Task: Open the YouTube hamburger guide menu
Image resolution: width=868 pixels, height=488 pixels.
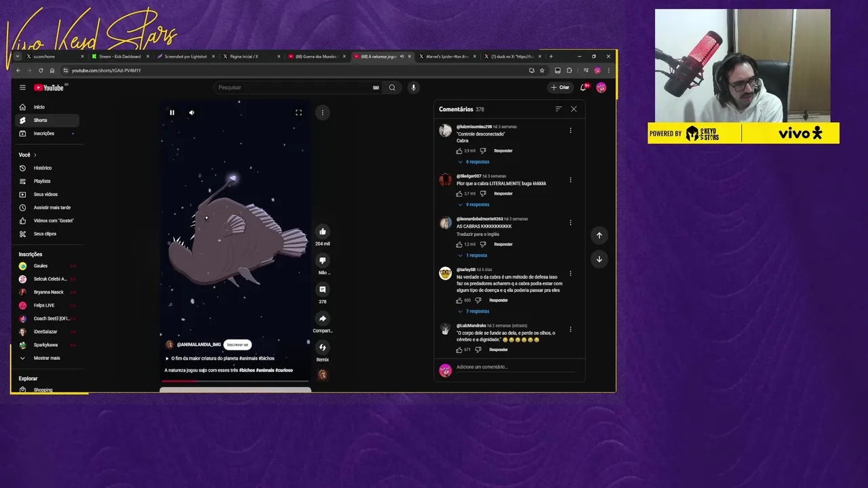Action: 22,87
